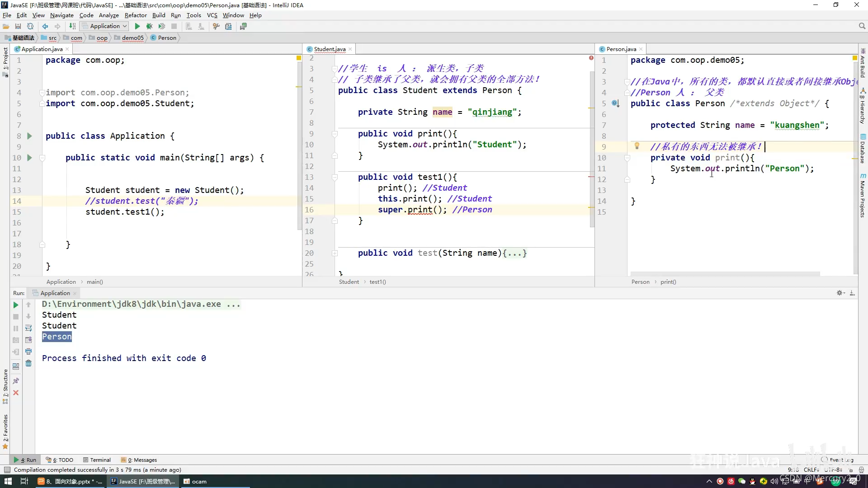Hide the Run panel with the download-arrow icon
Viewport: 868px width, 488px height.
coord(852,293)
